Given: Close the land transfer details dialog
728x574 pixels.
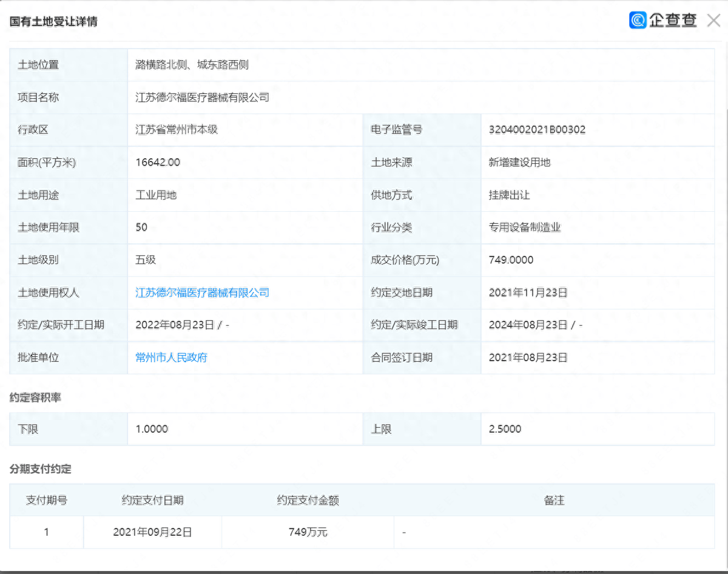Looking at the screenshot, I should [x=713, y=21].
